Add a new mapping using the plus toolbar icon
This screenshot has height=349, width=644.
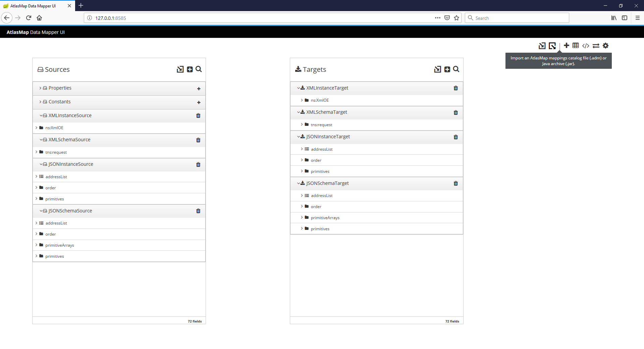coord(566,46)
